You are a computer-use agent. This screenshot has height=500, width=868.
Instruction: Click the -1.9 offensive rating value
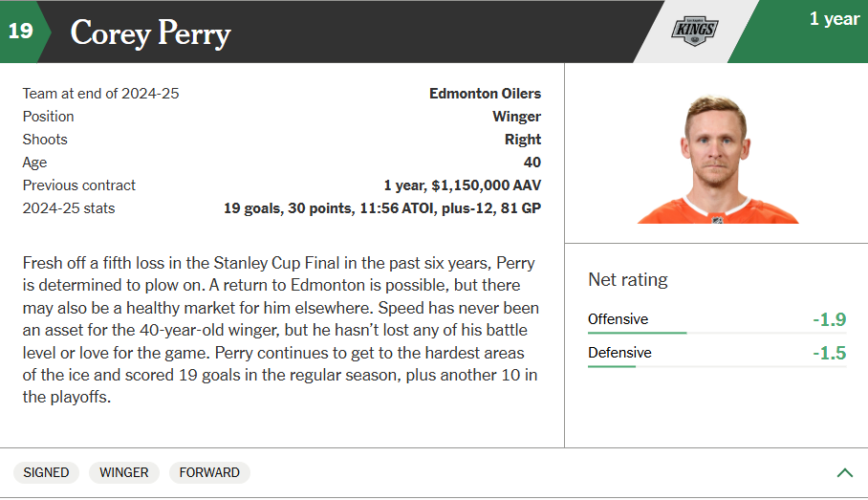point(829,319)
